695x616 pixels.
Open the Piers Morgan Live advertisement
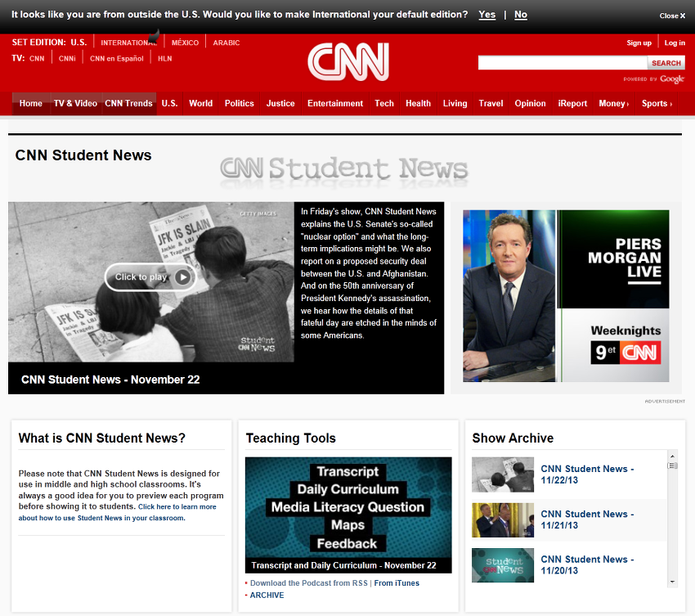pyautogui.click(x=566, y=296)
